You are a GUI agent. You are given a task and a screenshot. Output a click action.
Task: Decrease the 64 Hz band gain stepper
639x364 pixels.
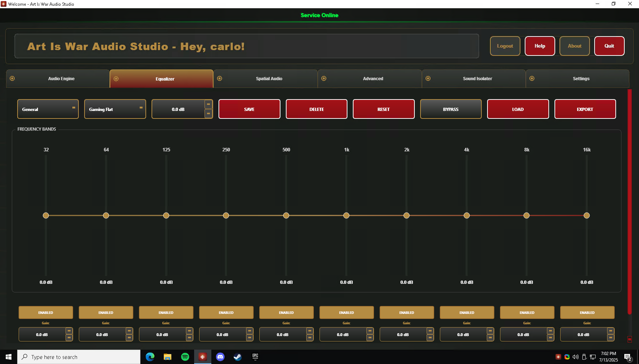[x=129, y=338]
